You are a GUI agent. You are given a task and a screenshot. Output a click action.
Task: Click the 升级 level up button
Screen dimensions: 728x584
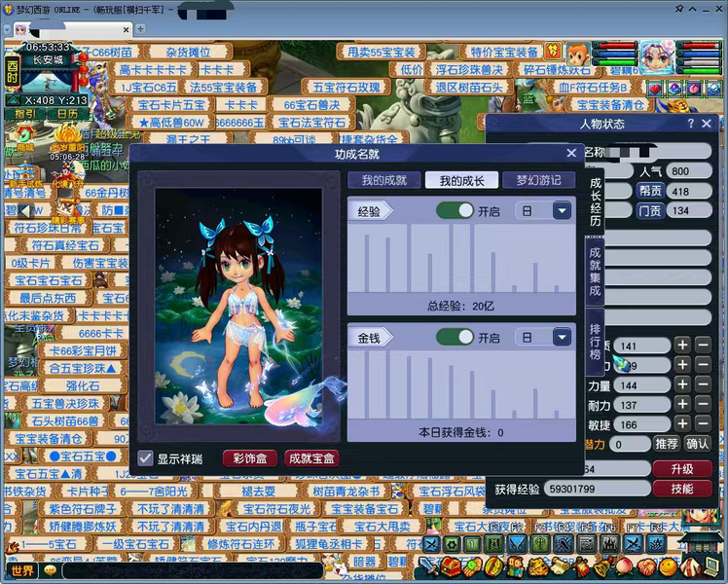(x=682, y=469)
